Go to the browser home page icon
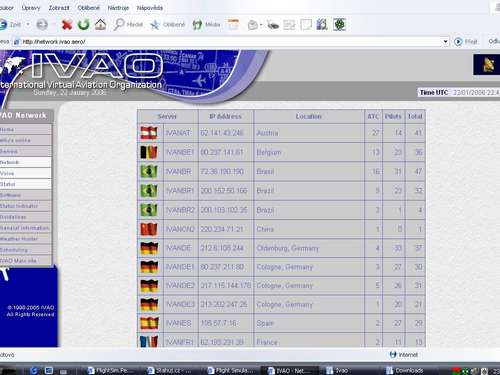This screenshot has height=375, width=500. pyautogui.click(x=101, y=24)
